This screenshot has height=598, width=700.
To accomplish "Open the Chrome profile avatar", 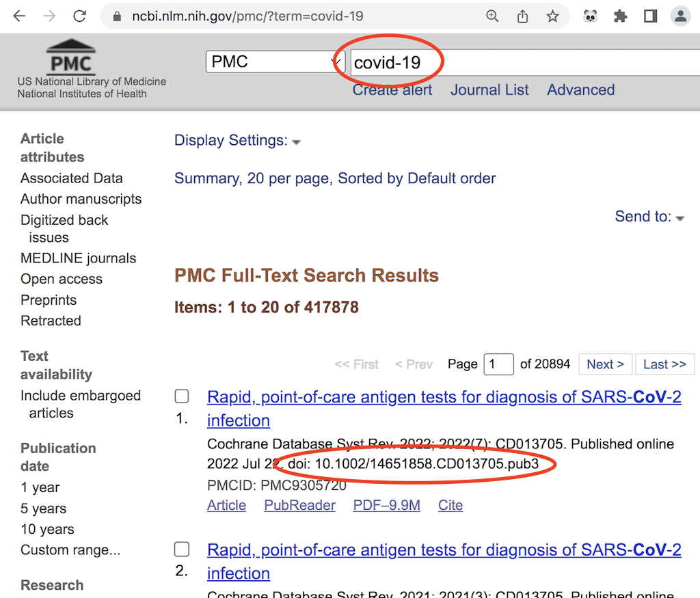I will (x=680, y=16).
